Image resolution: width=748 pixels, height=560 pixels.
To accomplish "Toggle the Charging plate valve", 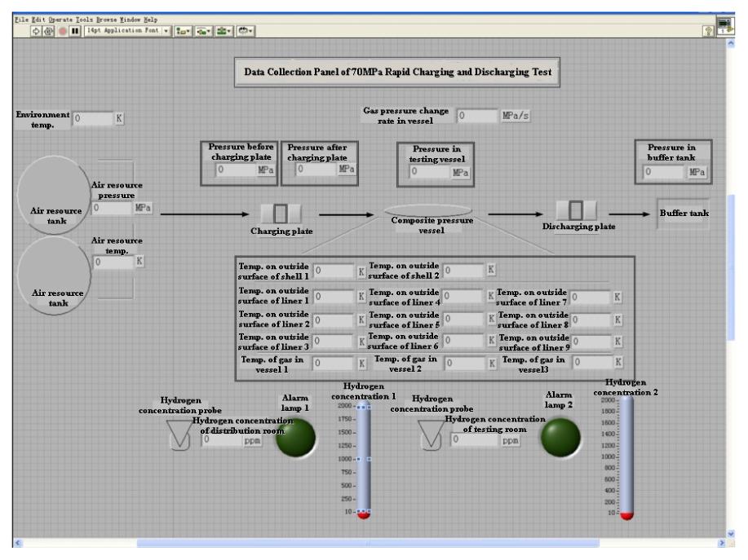I will coord(280,214).
